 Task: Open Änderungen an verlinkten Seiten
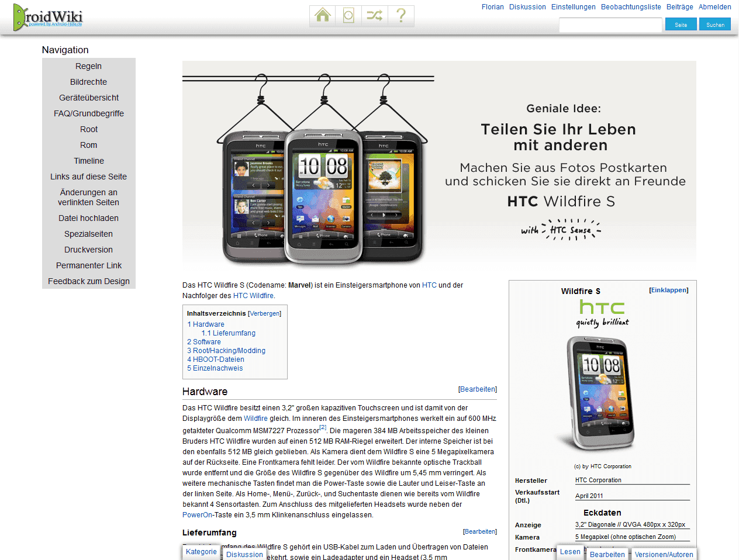(88, 198)
